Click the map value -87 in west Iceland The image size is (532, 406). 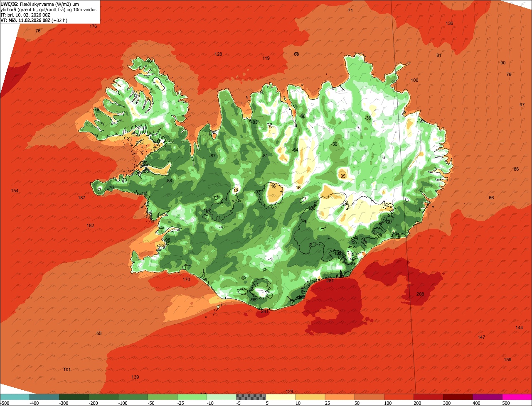coord(212,156)
